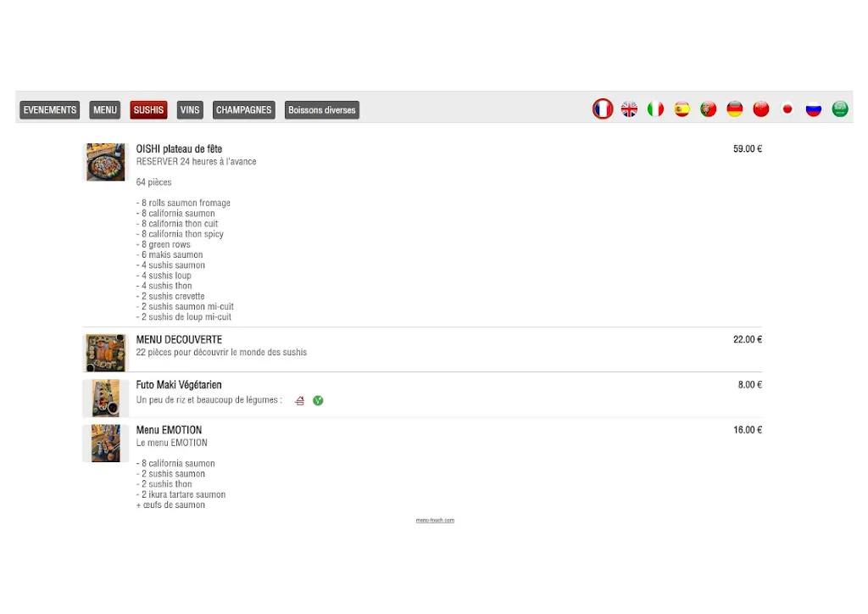Switch the menu to German flag

(x=735, y=109)
